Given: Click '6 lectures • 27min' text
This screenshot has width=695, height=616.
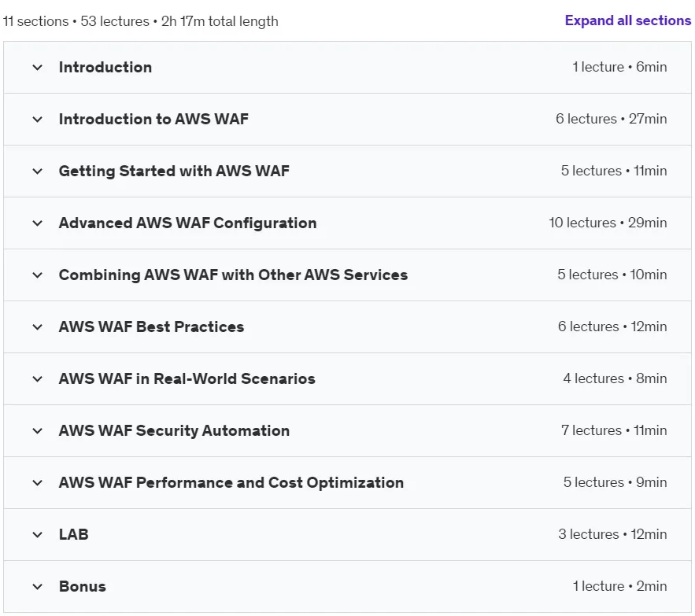Looking at the screenshot, I should click(612, 119).
